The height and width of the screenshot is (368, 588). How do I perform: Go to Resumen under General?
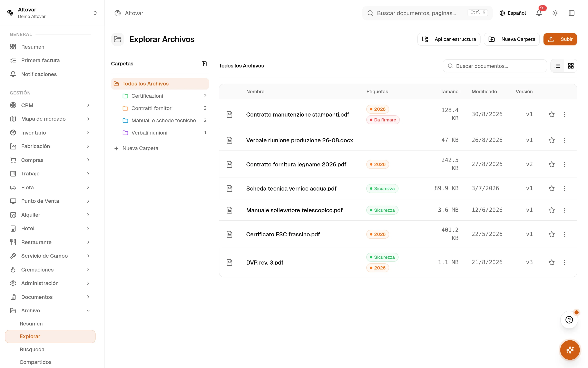(x=50, y=47)
